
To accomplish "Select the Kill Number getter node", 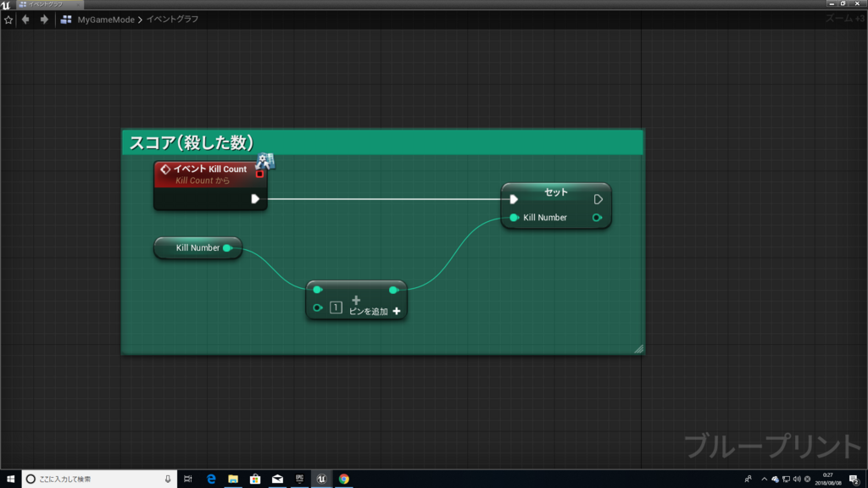I will point(198,248).
